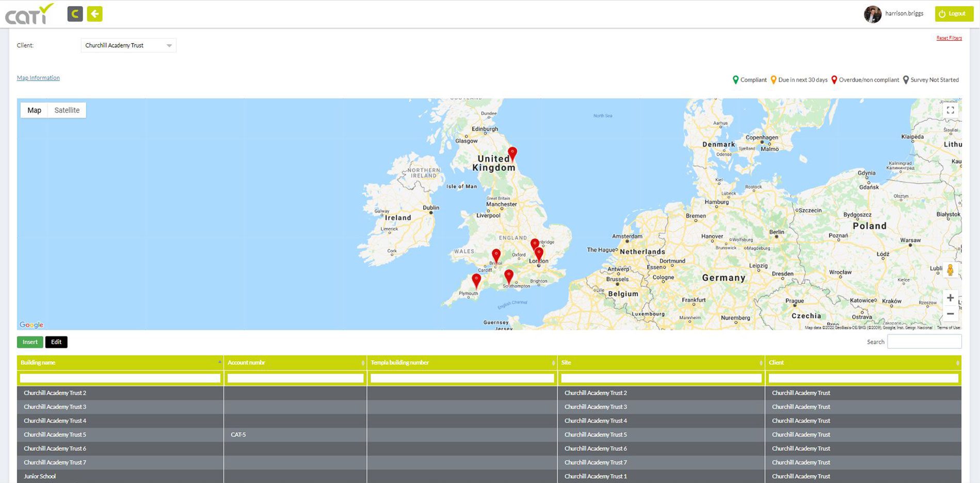
Task: Click the orange Due in next 30 days pin
Action: click(x=773, y=80)
